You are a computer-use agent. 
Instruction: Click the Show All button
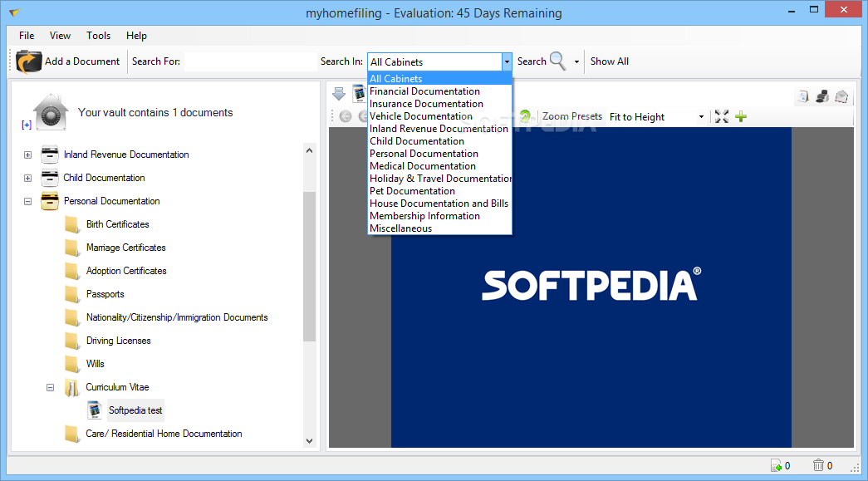click(x=610, y=61)
